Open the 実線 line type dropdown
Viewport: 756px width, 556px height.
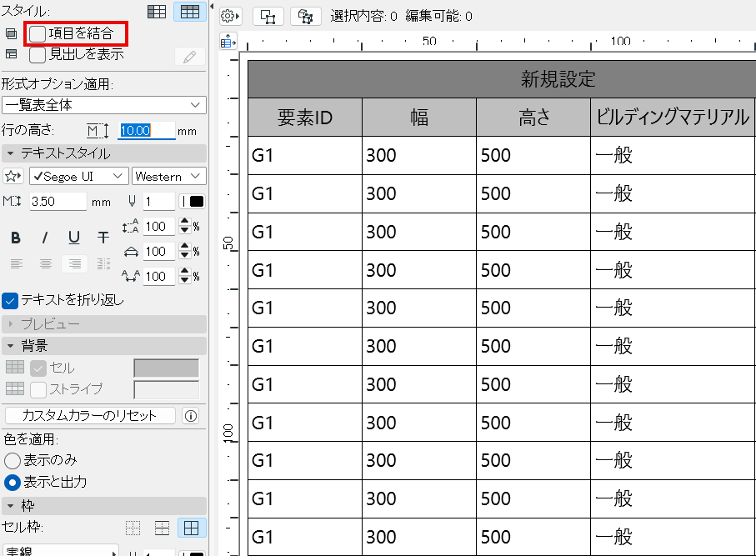tap(60, 551)
